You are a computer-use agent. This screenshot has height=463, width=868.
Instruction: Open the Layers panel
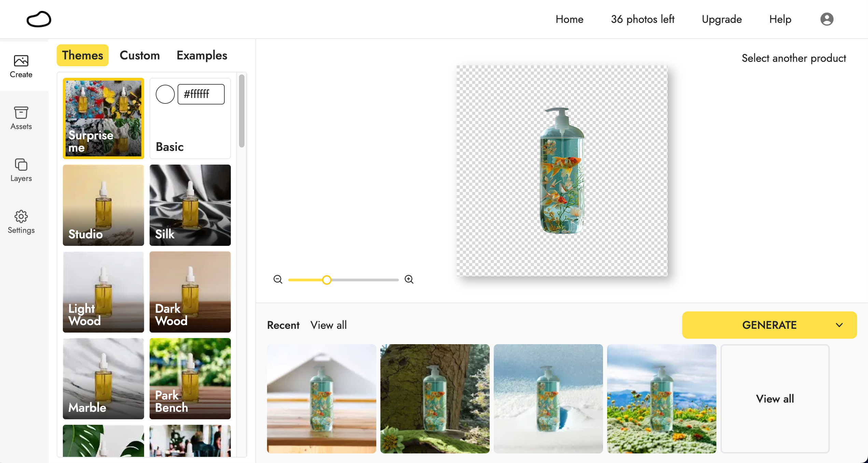[21, 170]
